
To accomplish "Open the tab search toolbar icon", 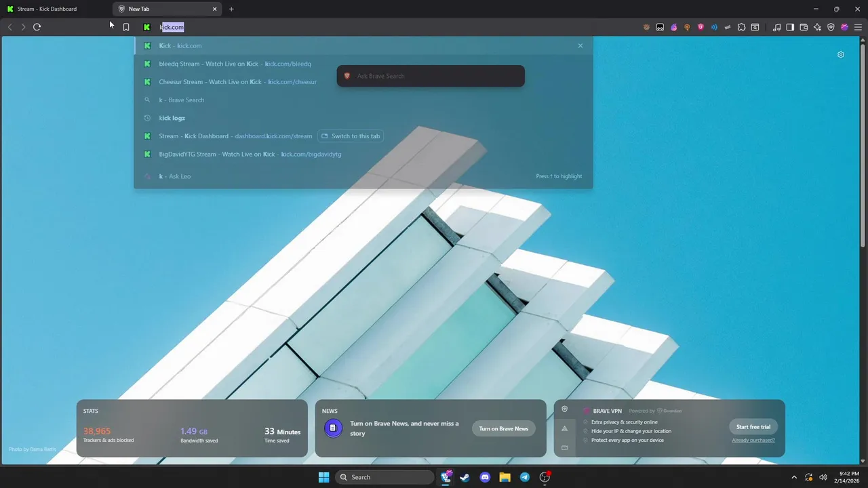I will (x=755, y=27).
